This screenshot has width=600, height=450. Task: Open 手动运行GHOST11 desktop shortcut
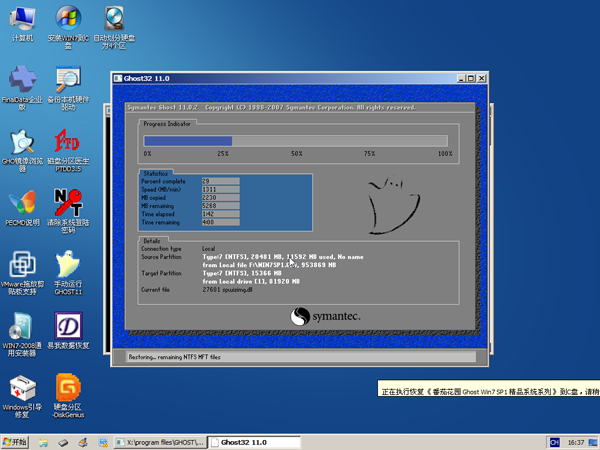click(68, 265)
